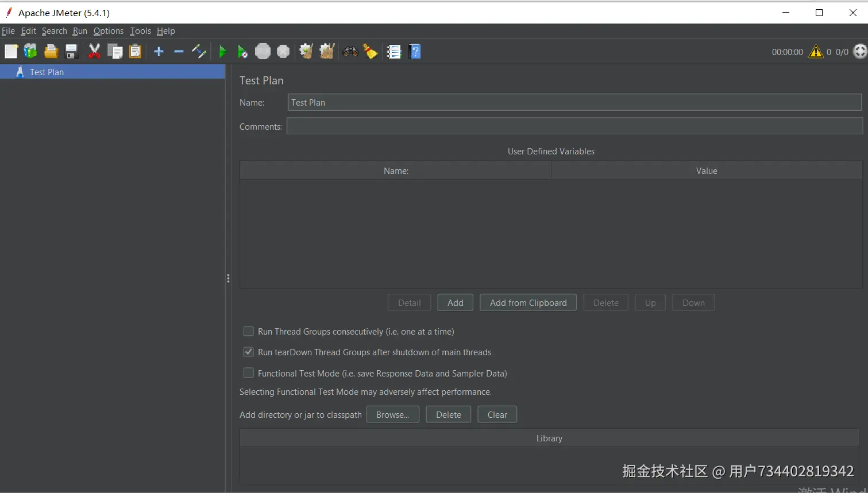Click the Stop test icon
Viewport: 868px width, 493px height.
pos(263,52)
